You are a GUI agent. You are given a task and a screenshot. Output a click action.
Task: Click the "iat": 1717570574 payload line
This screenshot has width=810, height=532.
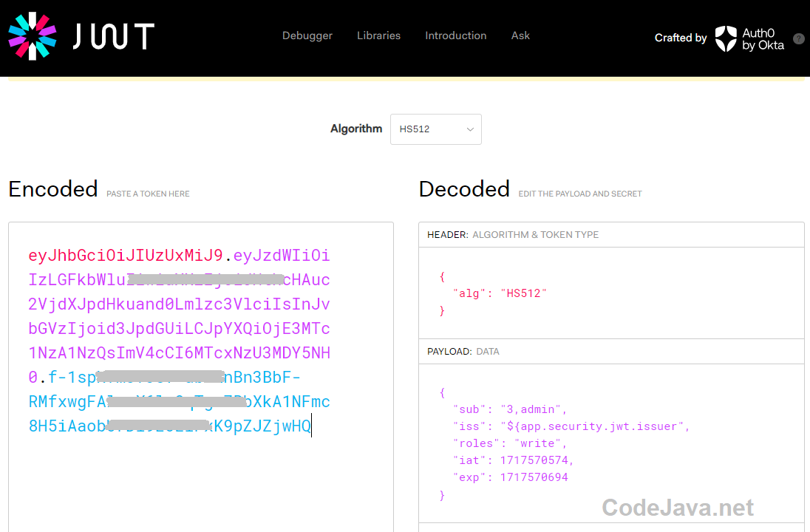[514, 460]
